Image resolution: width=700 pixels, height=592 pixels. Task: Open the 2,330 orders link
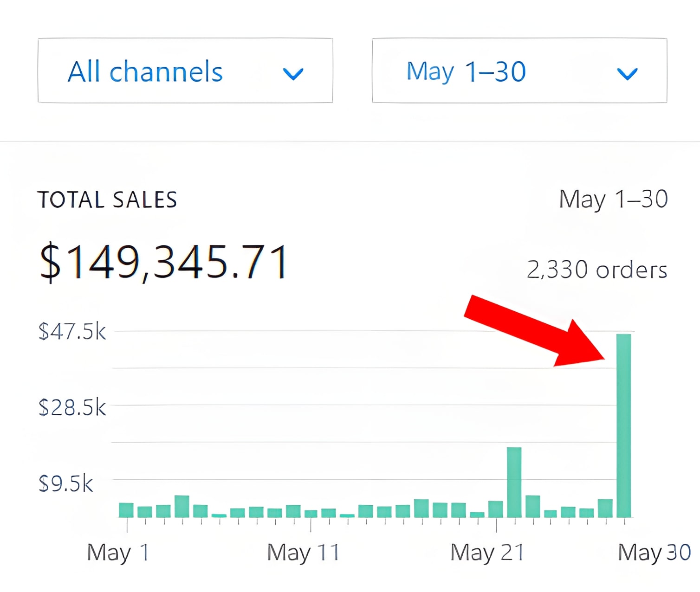pos(596,270)
